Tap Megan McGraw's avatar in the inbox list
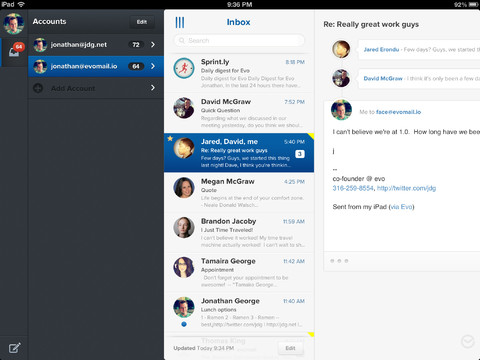This screenshot has height=360, width=480. pos(184,187)
